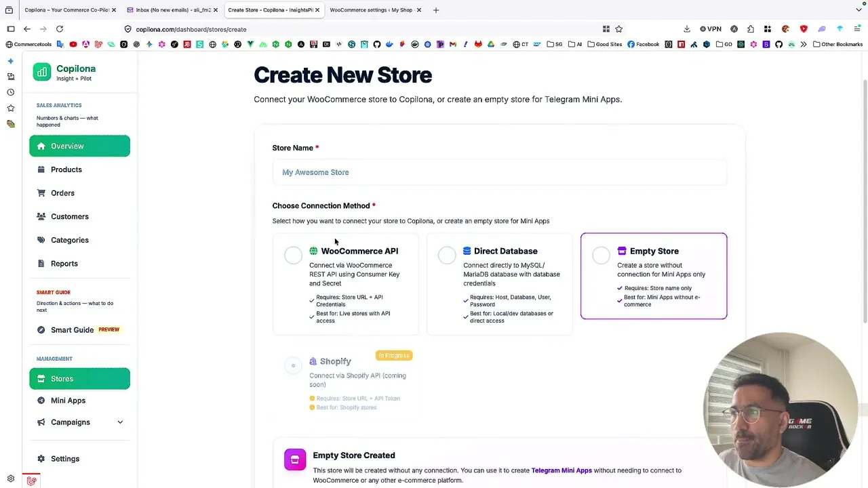Close the Create Store browser tab
868x488 pixels.
click(317, 10)
